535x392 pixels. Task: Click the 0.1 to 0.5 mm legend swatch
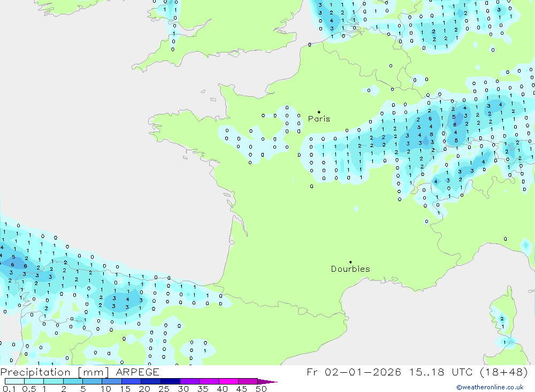(x=14, y=381)
